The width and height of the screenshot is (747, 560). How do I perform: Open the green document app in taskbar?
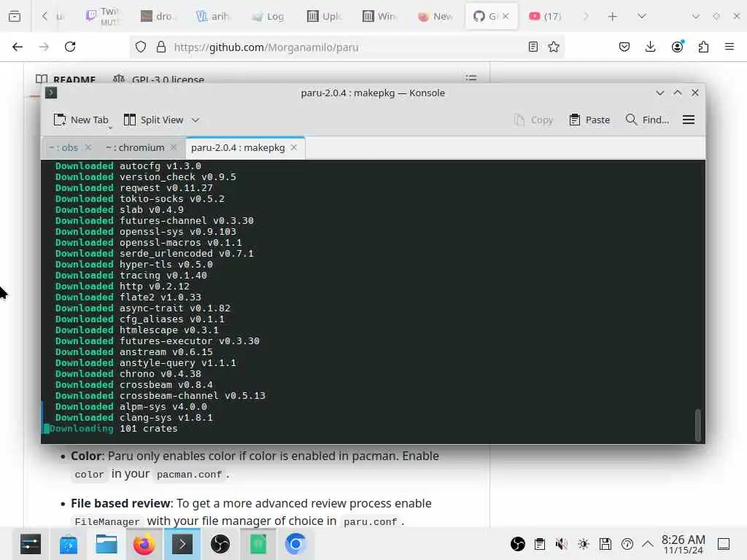pyautogui.click(x=258, y=544)
